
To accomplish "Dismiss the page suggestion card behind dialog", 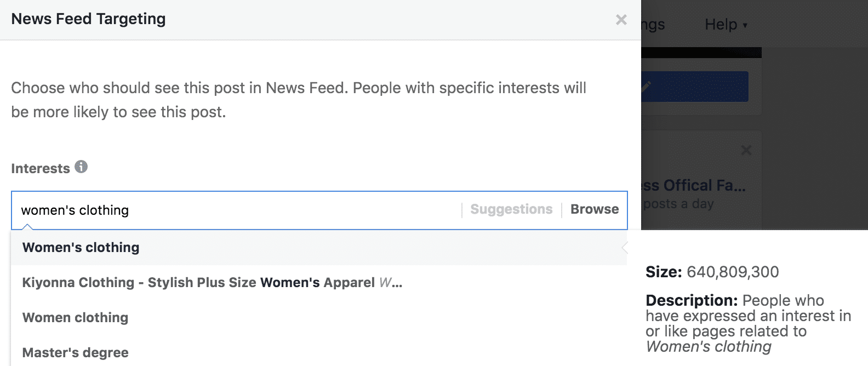I will coord(746,150).
